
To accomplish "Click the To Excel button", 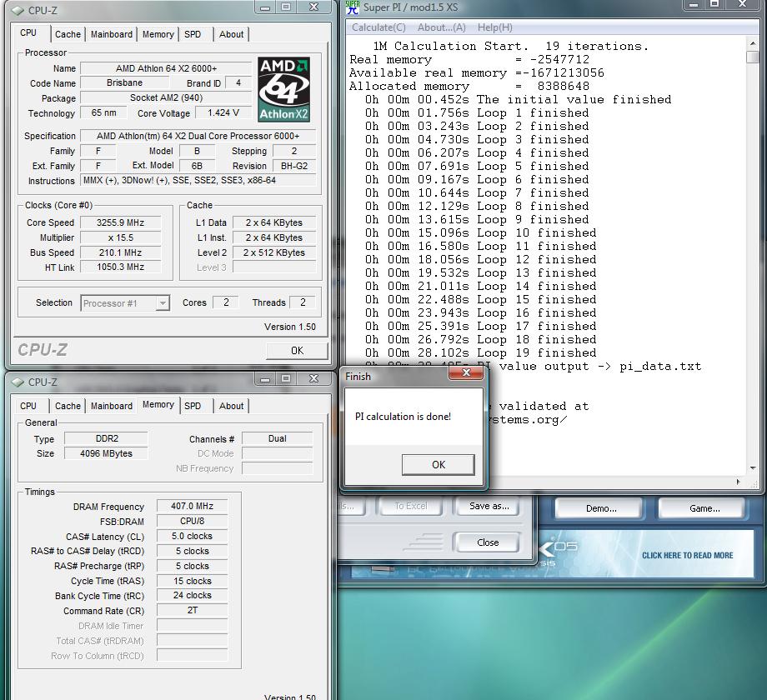I will click(410, 507).
